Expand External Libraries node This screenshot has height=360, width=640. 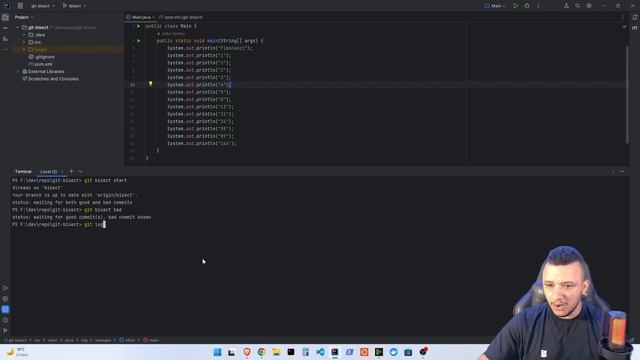point(18,71)
